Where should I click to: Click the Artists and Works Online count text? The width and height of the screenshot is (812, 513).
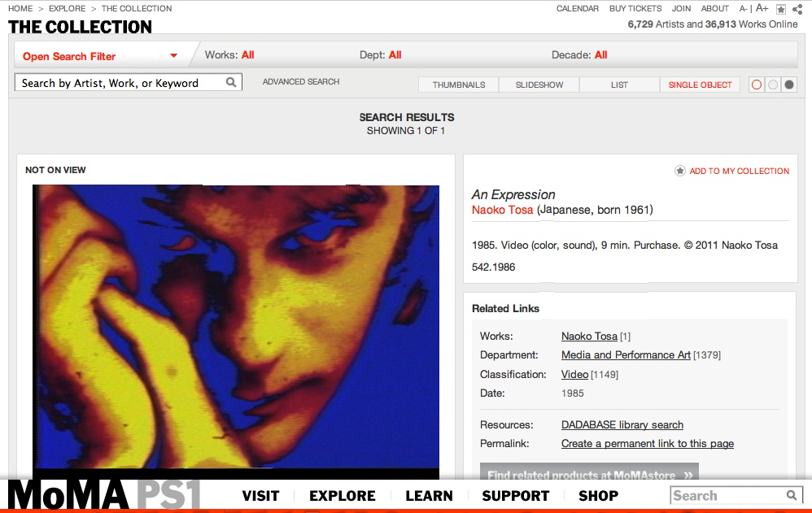pos(713,24)
